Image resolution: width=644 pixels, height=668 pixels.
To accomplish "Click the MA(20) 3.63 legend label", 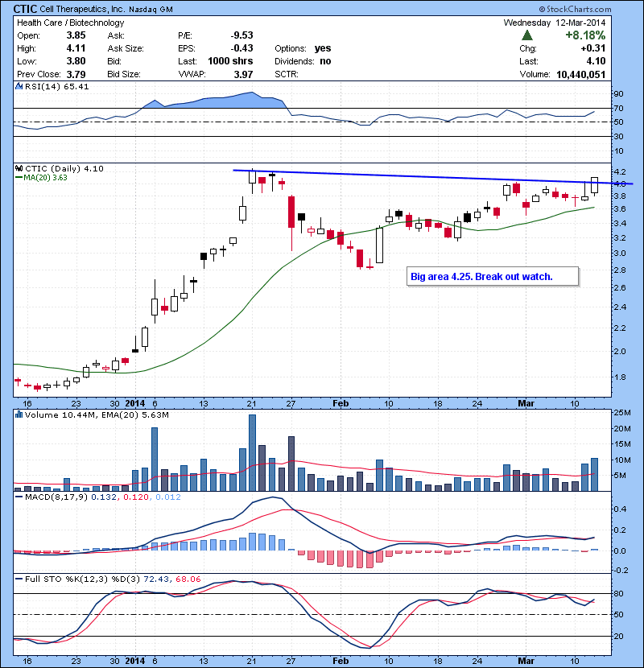I will (46, 177).
